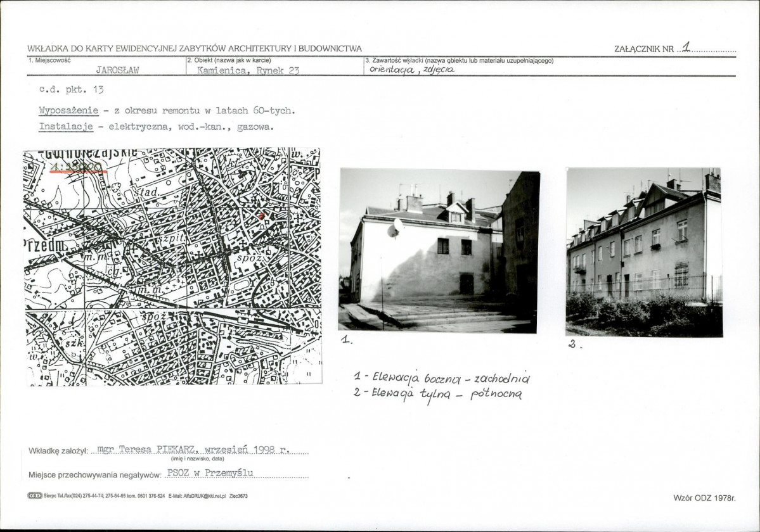760x532 pixels.
Task: Click the town name 'JAROSŁAW'
Action: [117, 70]
